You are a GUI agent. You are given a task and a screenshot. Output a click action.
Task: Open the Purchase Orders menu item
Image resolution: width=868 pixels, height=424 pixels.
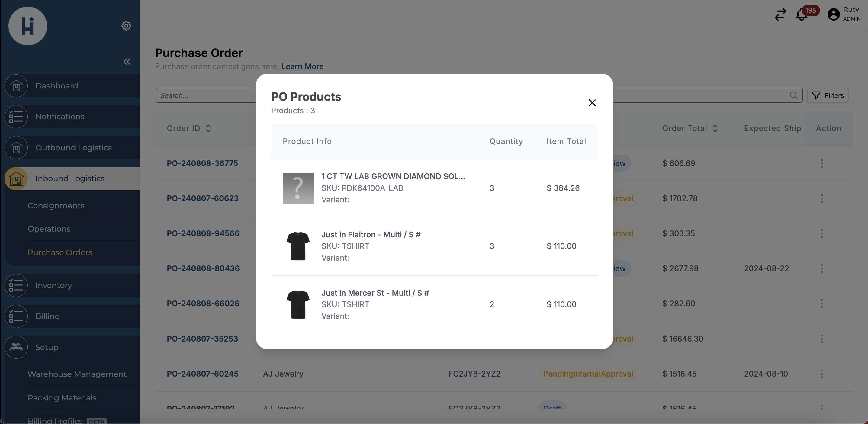(60, 252)
